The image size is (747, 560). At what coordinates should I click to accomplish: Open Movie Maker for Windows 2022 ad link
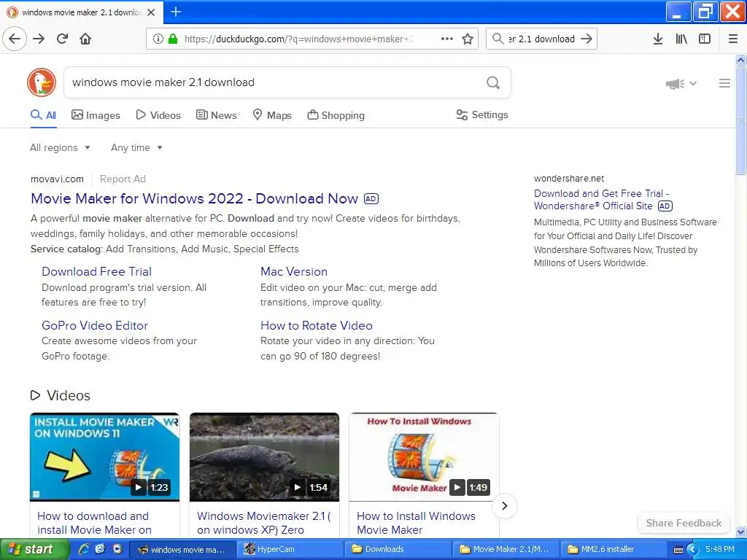[x=194, y=198]
